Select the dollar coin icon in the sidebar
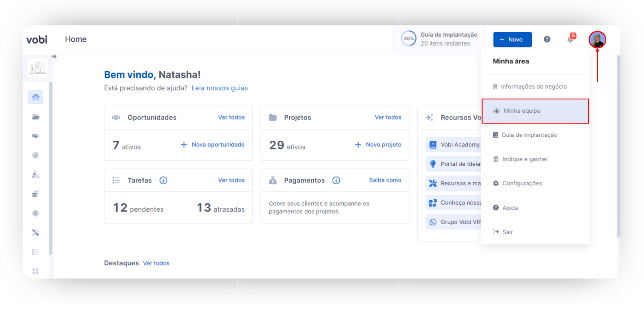The image size is (644, 314). (36, 213)
